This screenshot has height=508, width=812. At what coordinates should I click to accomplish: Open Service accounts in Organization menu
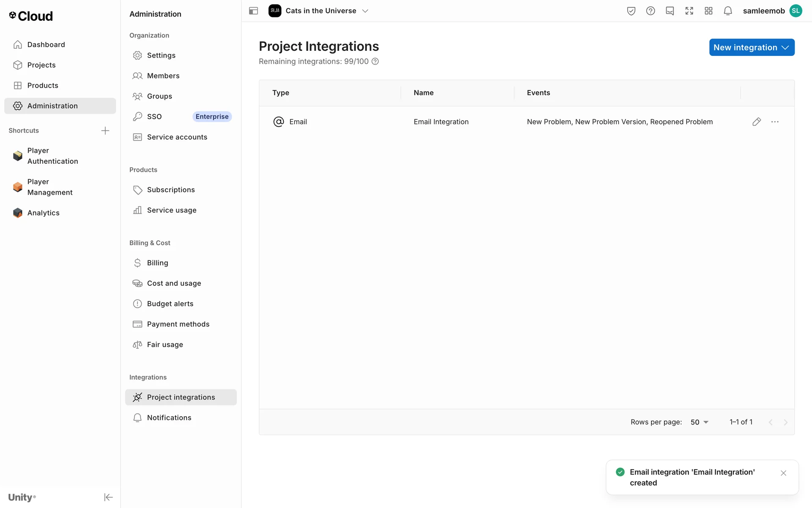click(x=177, y=137)
